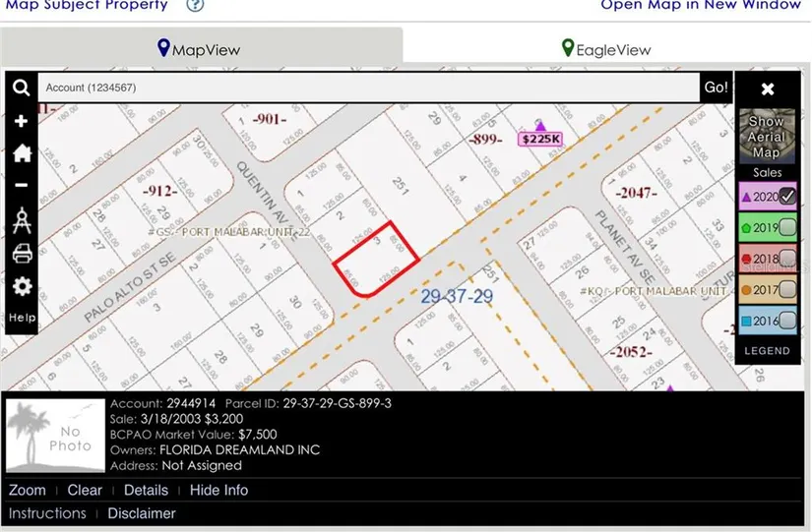The image size is (812, 532).
Task: Click the $225K sale marker
Action: tap(540, 139)
